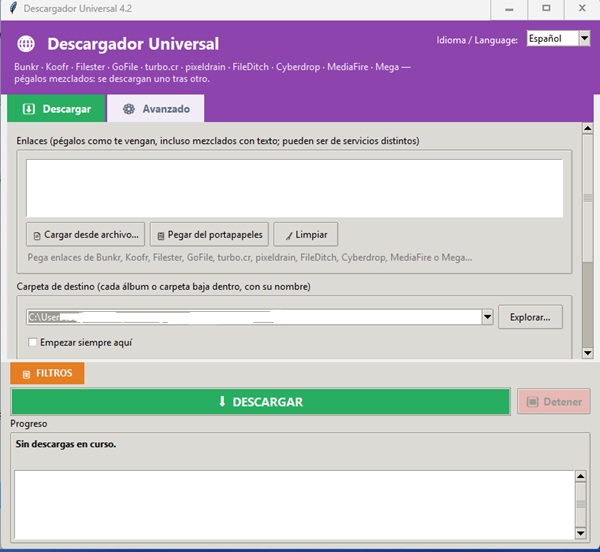Image resolution: width=600 pixels, height=552 pixels.
Task: Click main panel scrollbar up arrow
Action: coord(587,129)
